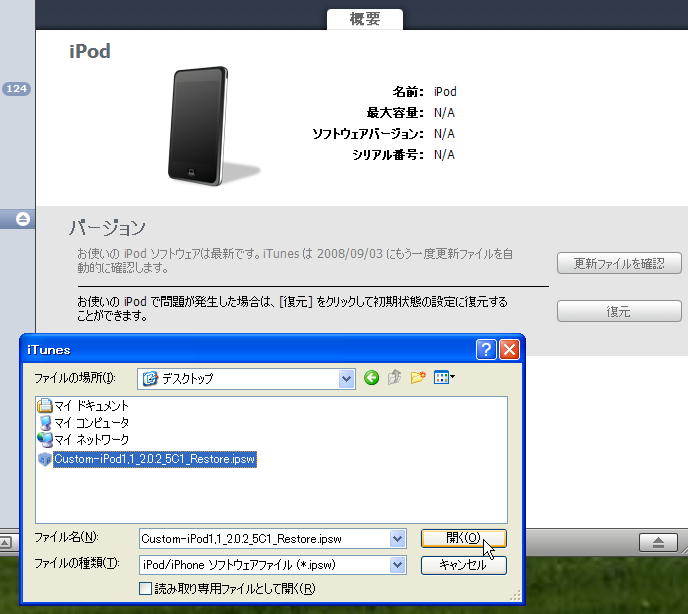
Task: Click the 124 badge in sidebar
Action: pos(16,89)
